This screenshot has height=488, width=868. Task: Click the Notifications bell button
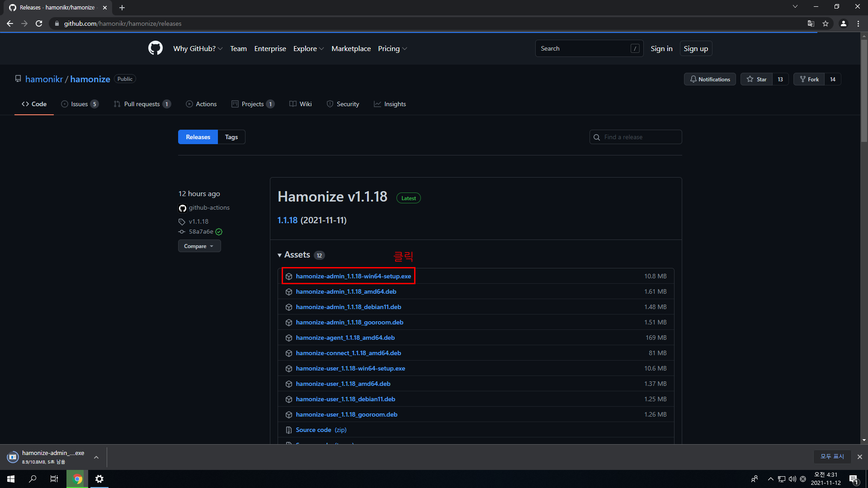[710, 79]
